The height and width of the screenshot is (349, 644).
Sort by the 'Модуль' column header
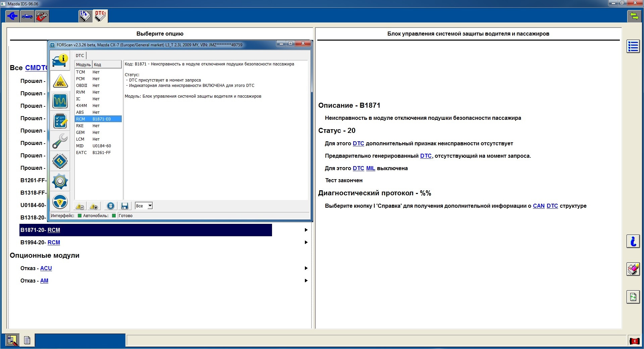[x=83, y=64]
